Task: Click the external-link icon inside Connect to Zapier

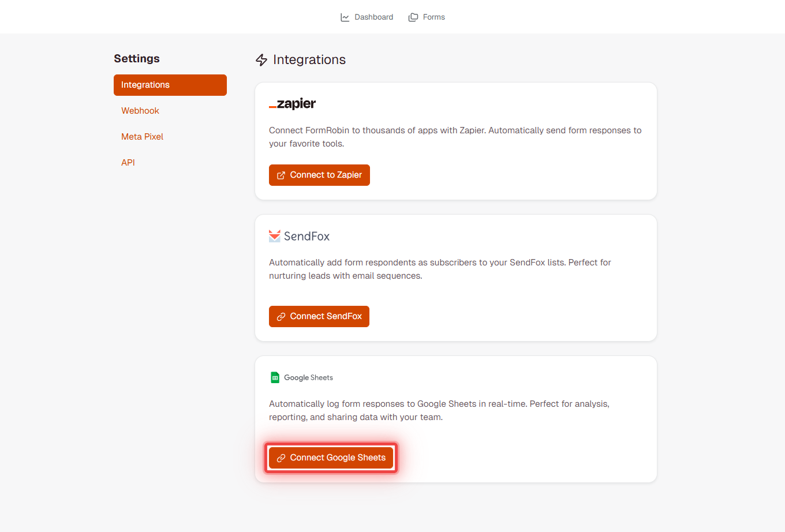Action: pyautogui.click(x=282, y=175)
